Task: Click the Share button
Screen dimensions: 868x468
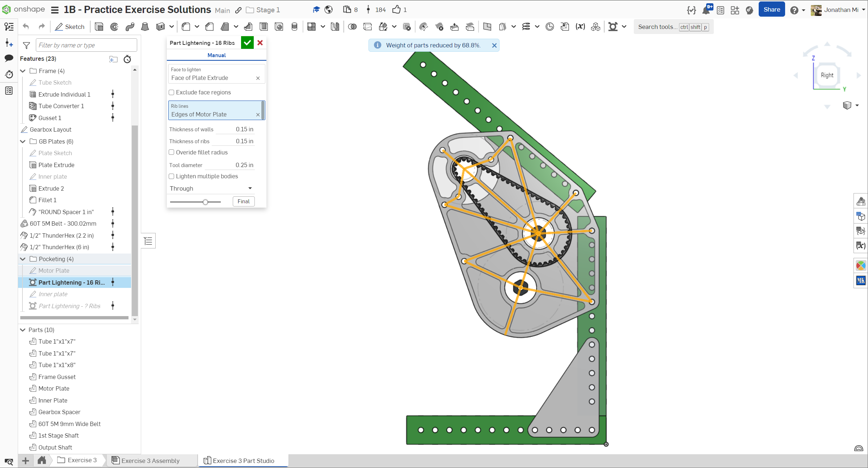Action: 771,10
